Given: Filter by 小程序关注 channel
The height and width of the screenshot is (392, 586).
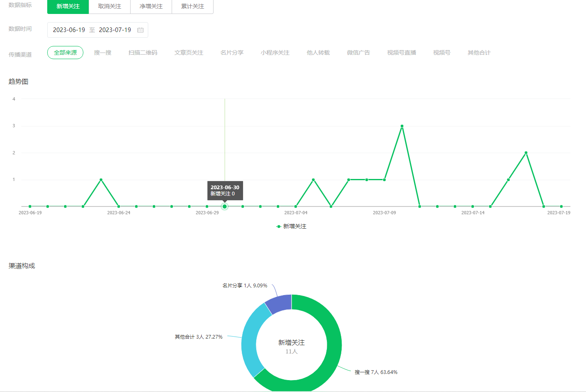Looking at the screenshot, I should tap(275, 53).
